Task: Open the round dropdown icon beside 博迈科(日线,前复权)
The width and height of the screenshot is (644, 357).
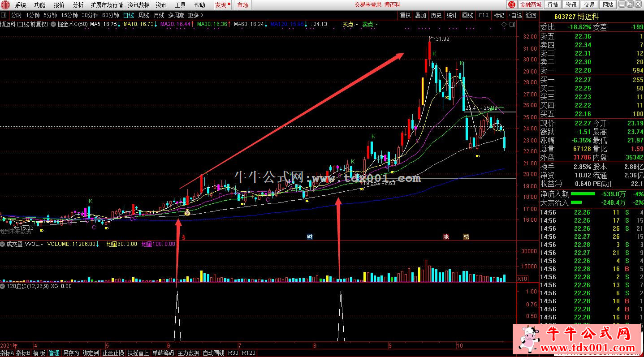Action: 54,24
